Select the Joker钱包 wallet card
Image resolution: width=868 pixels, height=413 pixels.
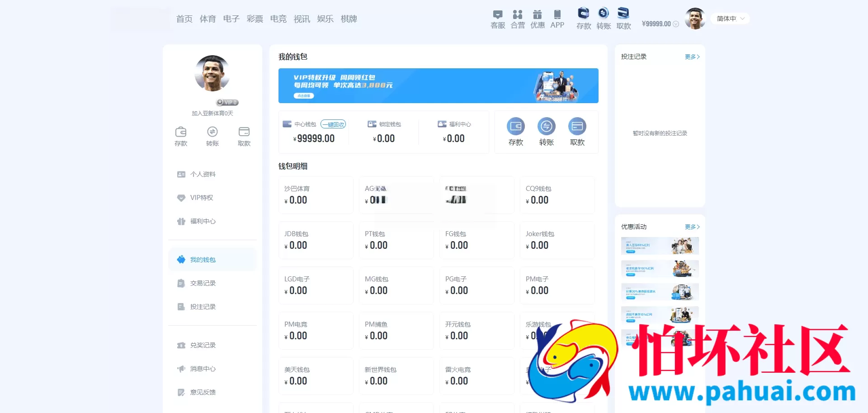click(557, 240)
